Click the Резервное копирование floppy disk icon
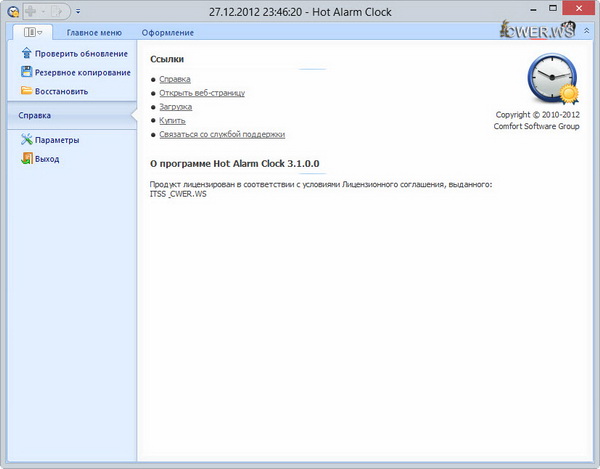Viewport: 600px width, 469px height. click(x=26, y=72)
